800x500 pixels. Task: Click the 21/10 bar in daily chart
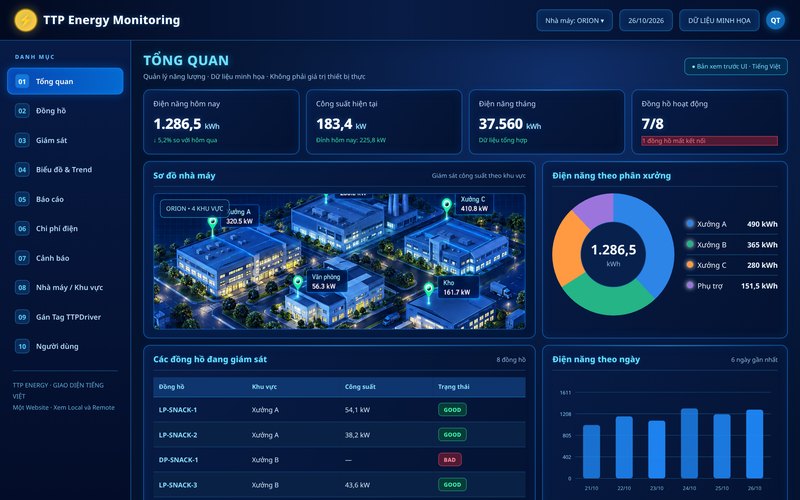tap(591, 452)
